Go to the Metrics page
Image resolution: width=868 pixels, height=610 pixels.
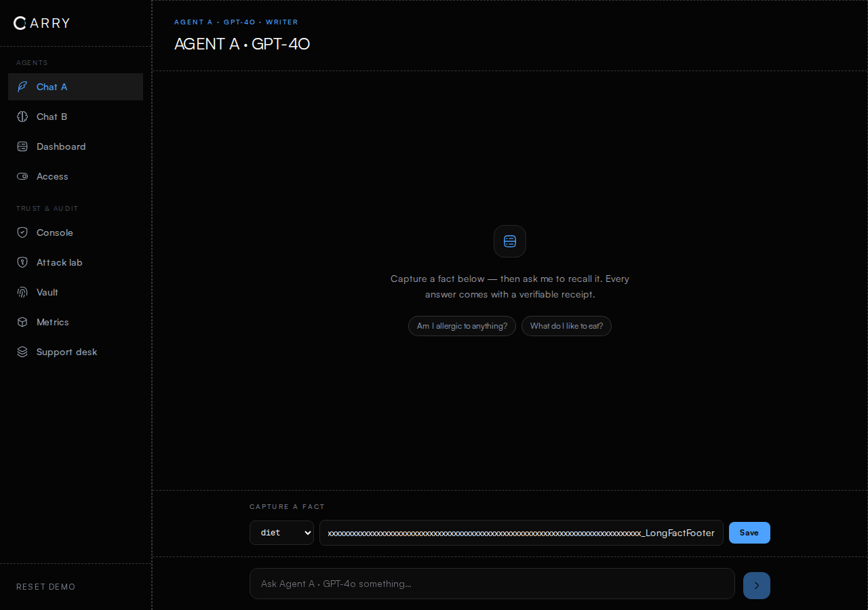(x=75, y=322)
